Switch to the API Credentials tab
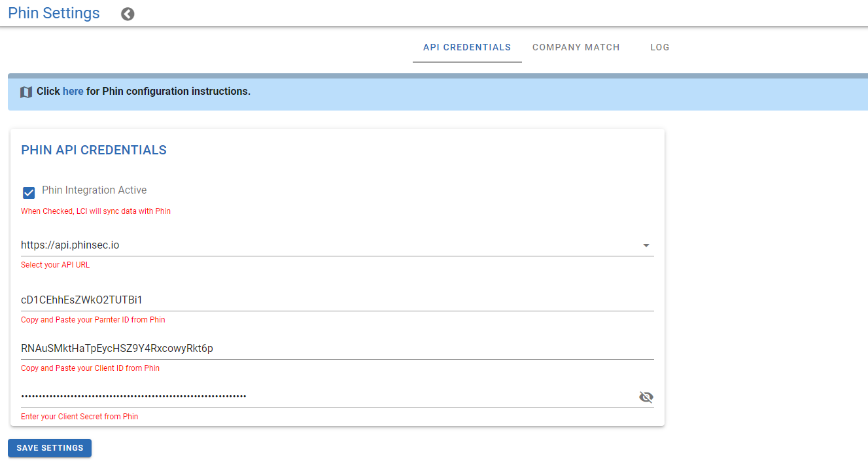The width and height of the screenshot is (868, 469). tap(467, 47)
